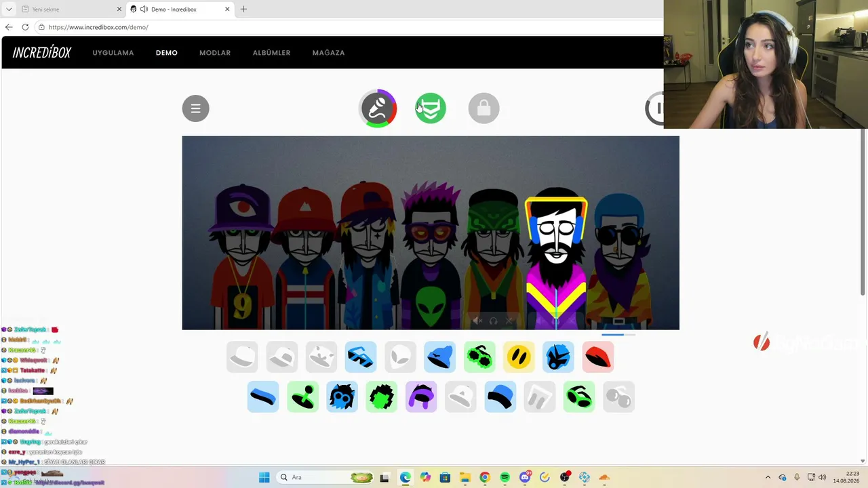This screenshot has width=868, height=488.
Task: Select the green joystick hat sound icon
Action: (x=302, y=396)
